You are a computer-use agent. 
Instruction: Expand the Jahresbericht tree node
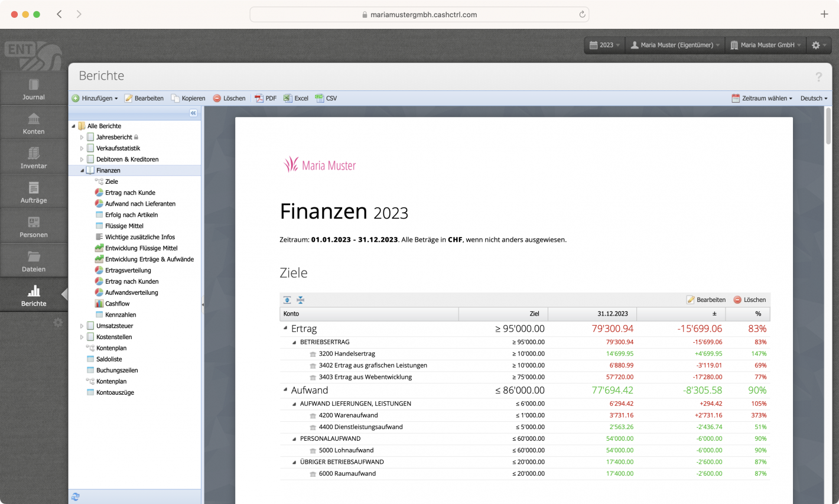pyautogui.click(x=82, y=136)
